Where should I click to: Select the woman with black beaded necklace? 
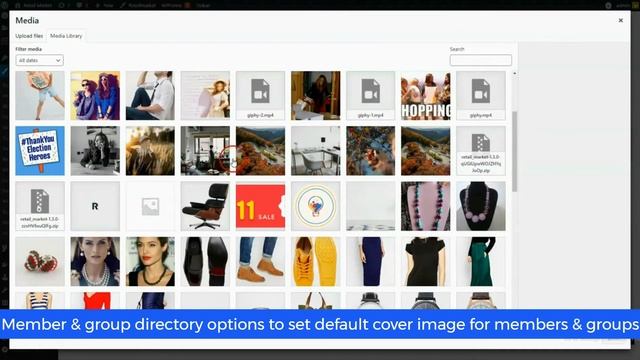pos(150,261)
